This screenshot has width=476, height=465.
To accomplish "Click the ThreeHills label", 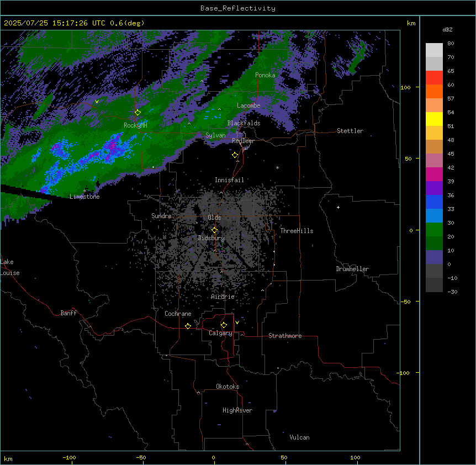I will 297,231.
